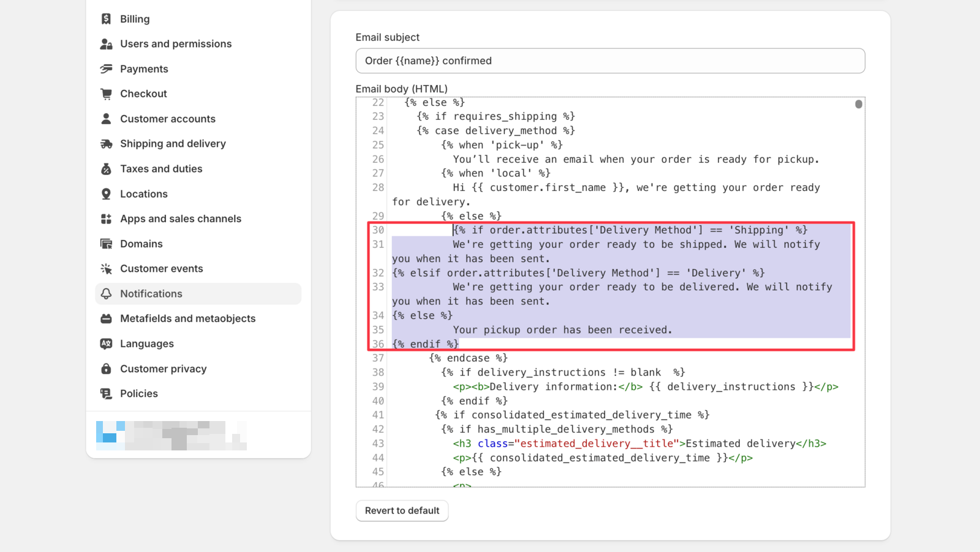Click the Policies icon
The height and width of the screenshot is (552, 980).
click(106, 393)
